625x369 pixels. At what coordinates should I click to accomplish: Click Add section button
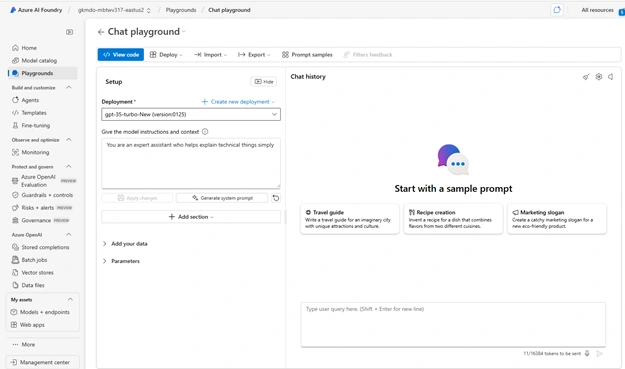click(x=191, y=217)
